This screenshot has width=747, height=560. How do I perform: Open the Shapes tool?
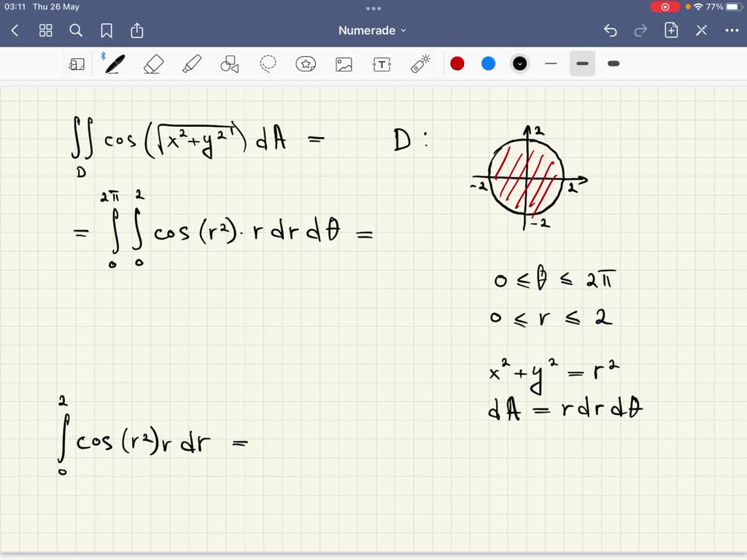pos(230,63)
